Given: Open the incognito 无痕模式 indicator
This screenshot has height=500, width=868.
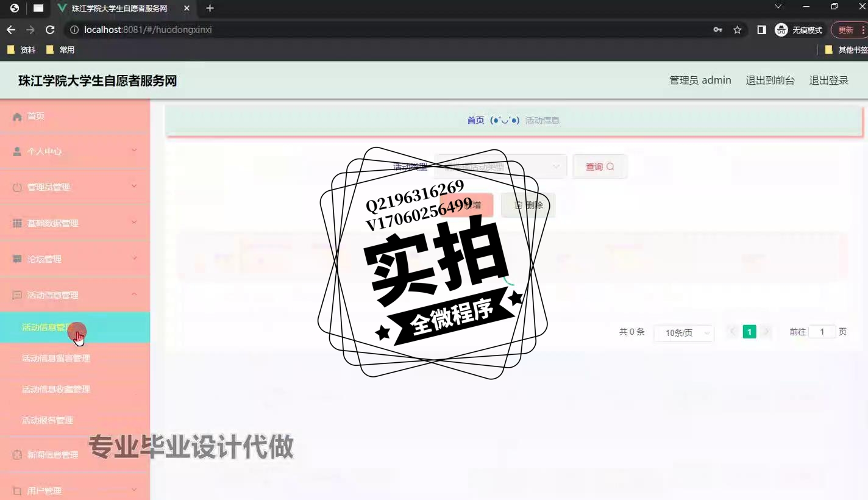Looking at the screenshot, I should coord(799,30).
